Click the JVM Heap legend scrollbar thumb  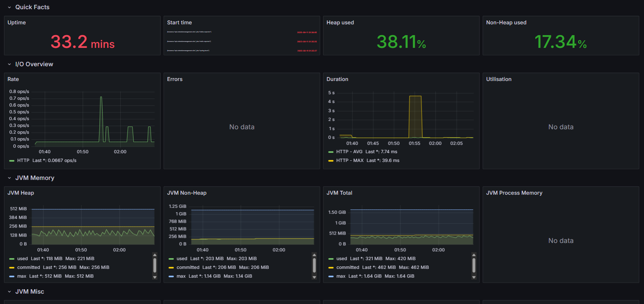(x=155, y=265)
